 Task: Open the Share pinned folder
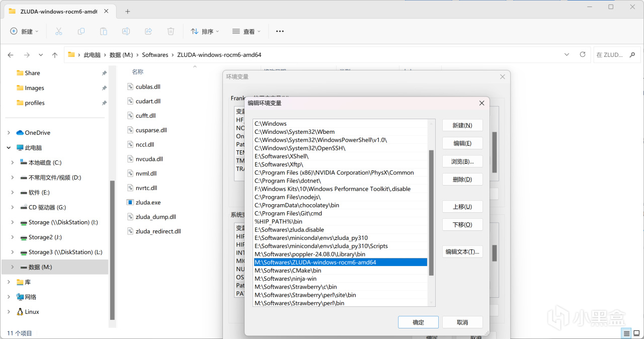tap(32, 73)
